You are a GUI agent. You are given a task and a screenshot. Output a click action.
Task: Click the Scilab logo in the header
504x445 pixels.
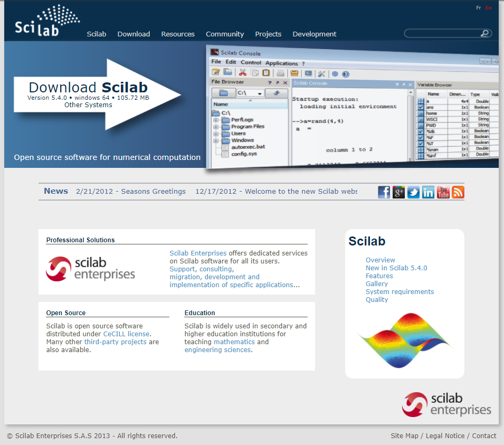click(47, 21)
